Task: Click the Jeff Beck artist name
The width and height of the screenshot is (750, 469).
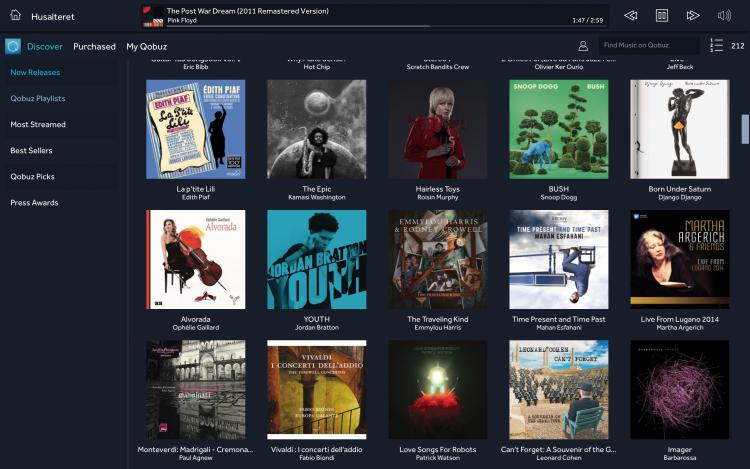Action: pyautogui.click(x=680, y=67)
